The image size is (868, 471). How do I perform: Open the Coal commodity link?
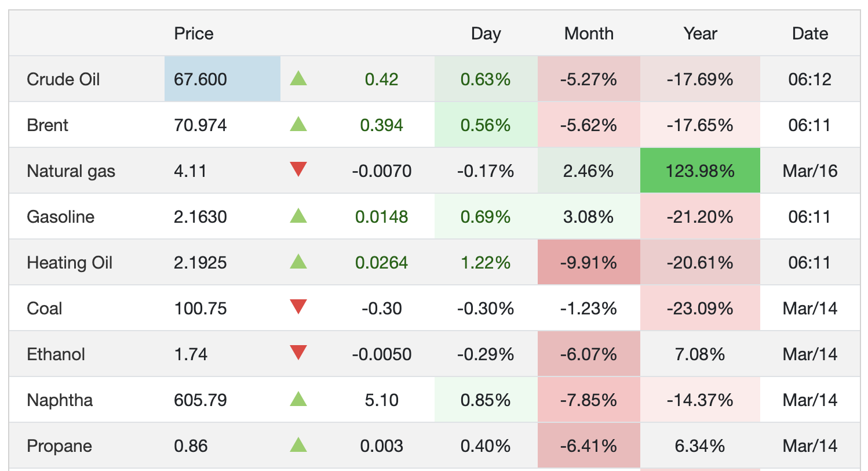tap(44, 308)
